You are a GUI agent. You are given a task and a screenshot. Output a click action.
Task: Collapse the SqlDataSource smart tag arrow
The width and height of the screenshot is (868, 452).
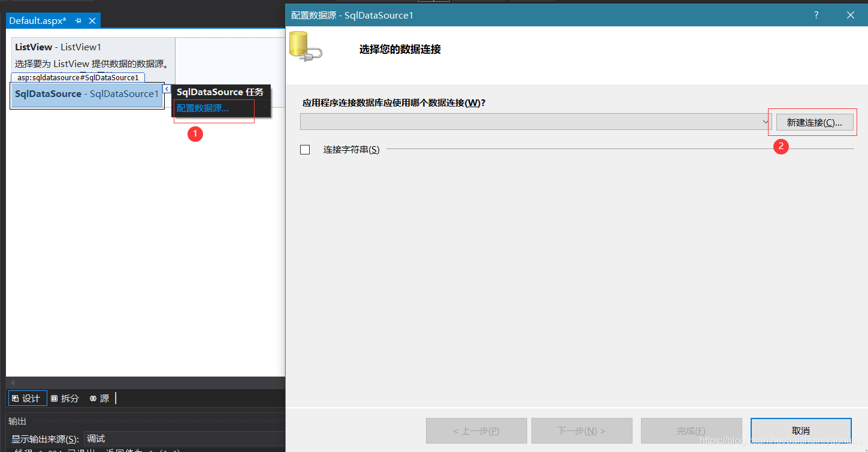click(167, 89)
